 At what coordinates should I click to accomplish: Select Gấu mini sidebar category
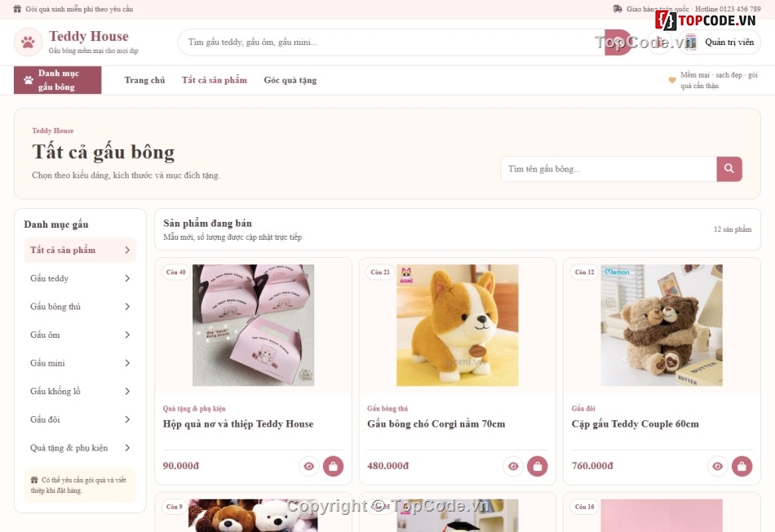point(80,363)
